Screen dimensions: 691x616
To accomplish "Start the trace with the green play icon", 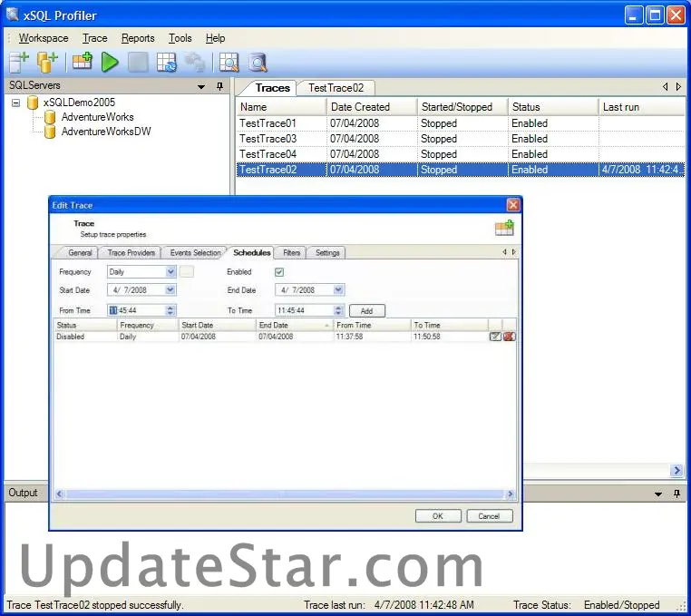I will (110, 63).
